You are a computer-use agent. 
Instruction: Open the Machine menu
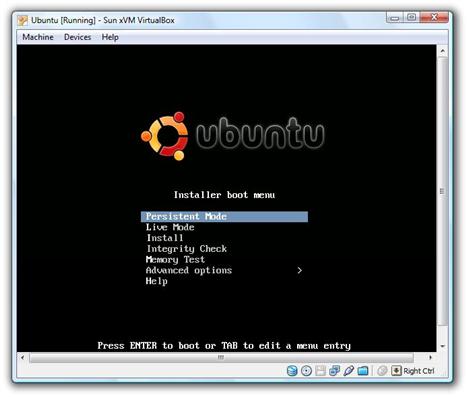point(38,37)
